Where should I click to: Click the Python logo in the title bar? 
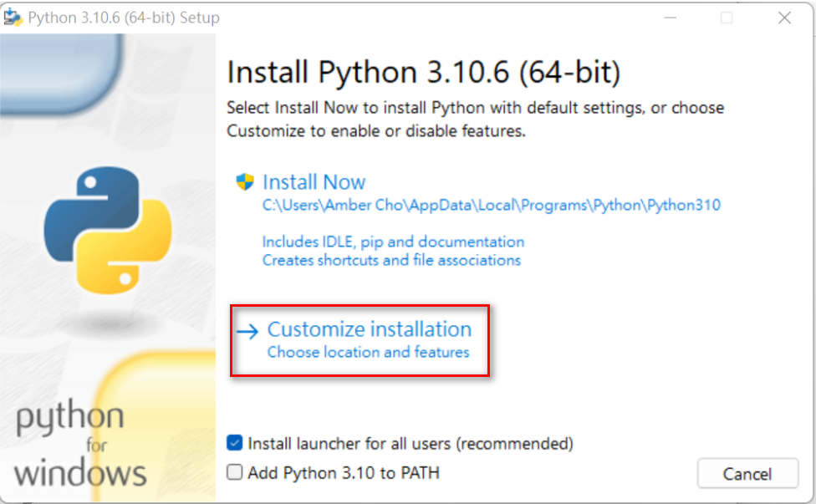pos(15,17)
